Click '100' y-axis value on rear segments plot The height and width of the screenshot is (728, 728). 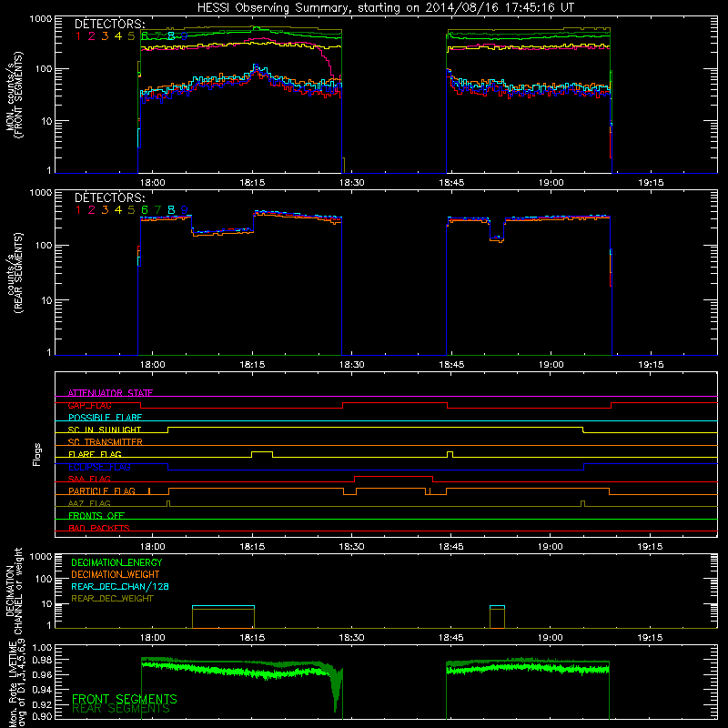(44, 245)
